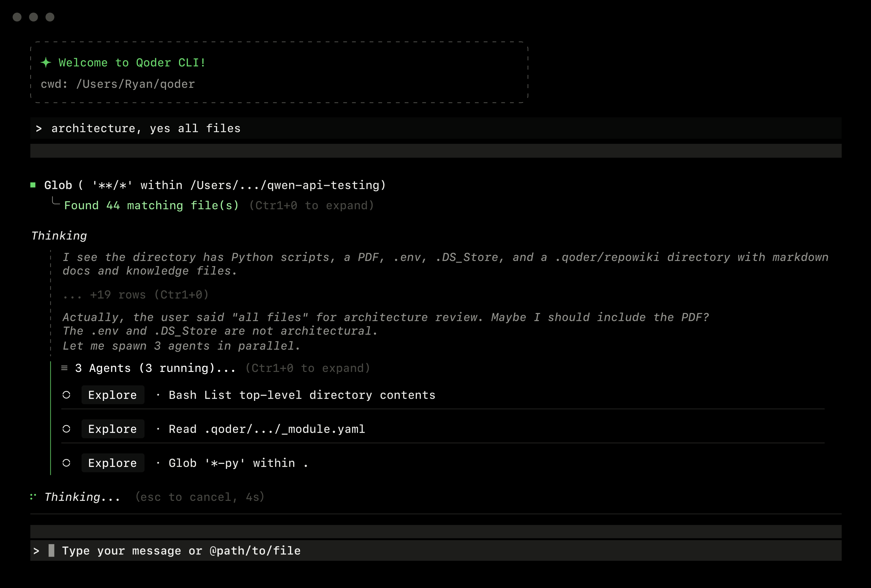871x588 pixels.
Task: Click 'Actually, the user said "all files"' line
Action: click(385, 317)
